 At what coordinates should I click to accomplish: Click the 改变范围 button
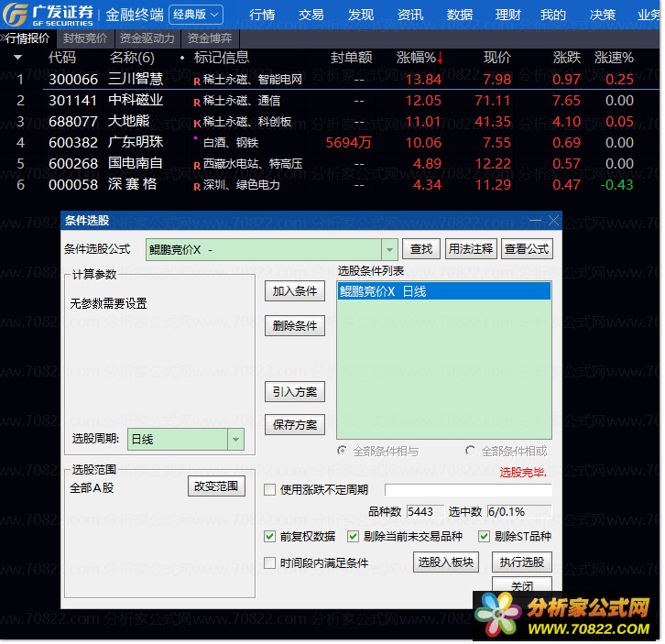216,487
